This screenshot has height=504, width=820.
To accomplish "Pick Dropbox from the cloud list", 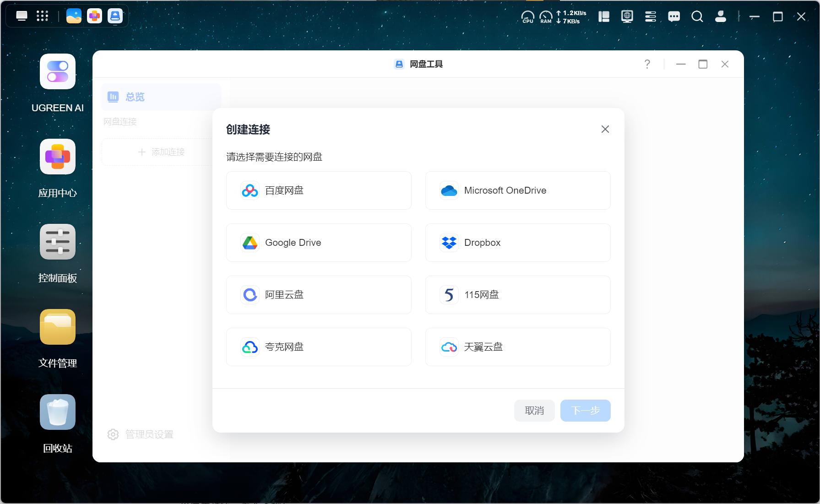I will (x=518, y=243).
